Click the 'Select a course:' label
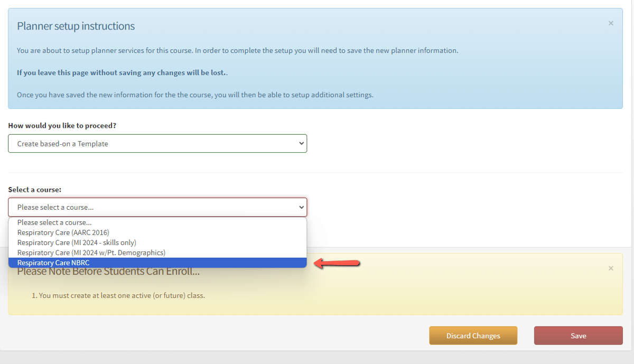The width and height of the screenshot is (634, 364). tap(35, 189)
